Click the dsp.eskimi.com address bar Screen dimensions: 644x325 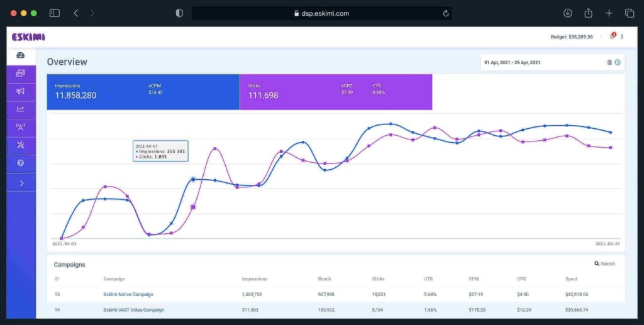[x=321, y=13]
